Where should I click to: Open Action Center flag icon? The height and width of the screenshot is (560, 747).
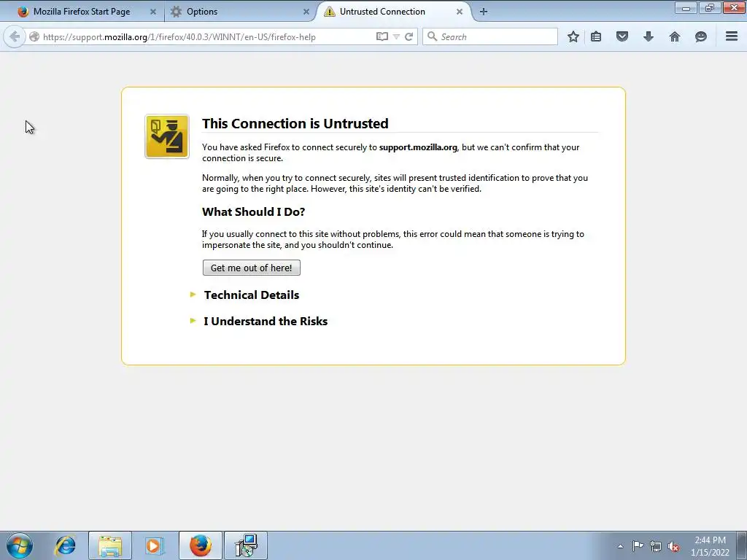[x=638, y=546]
